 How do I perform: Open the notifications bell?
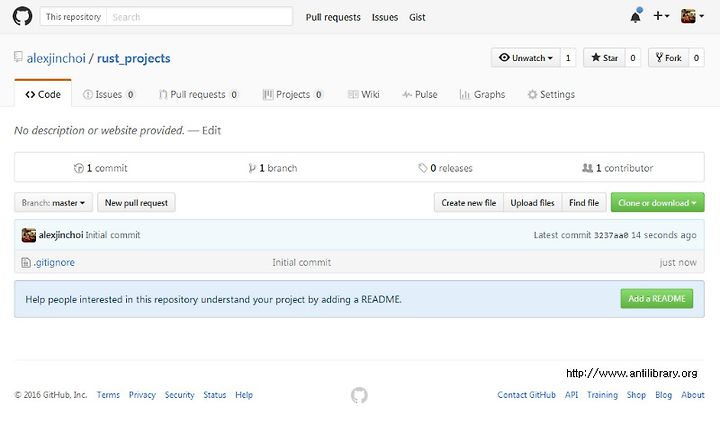[x=636, y=17]
